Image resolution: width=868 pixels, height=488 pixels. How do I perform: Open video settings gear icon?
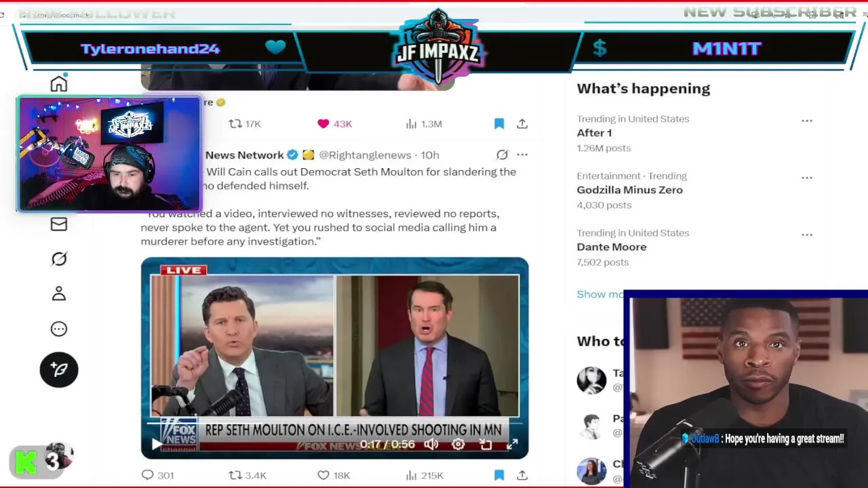458,445
